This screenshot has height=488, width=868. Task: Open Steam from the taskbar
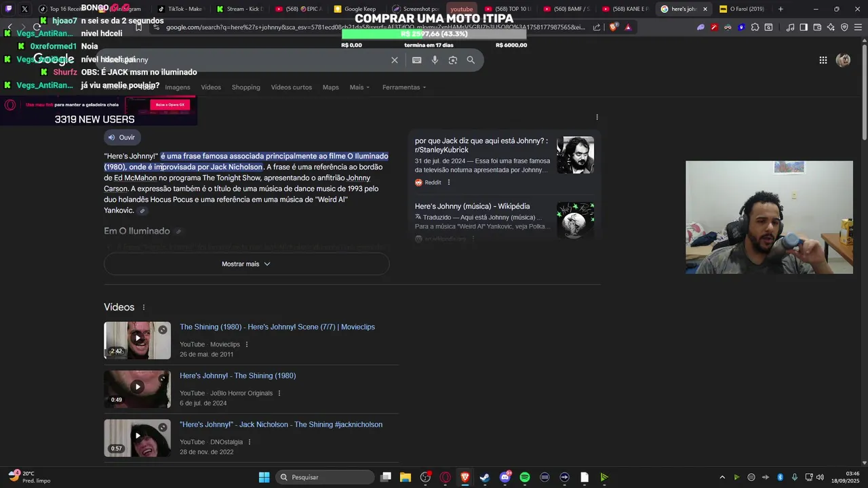[x=485, y=477]
